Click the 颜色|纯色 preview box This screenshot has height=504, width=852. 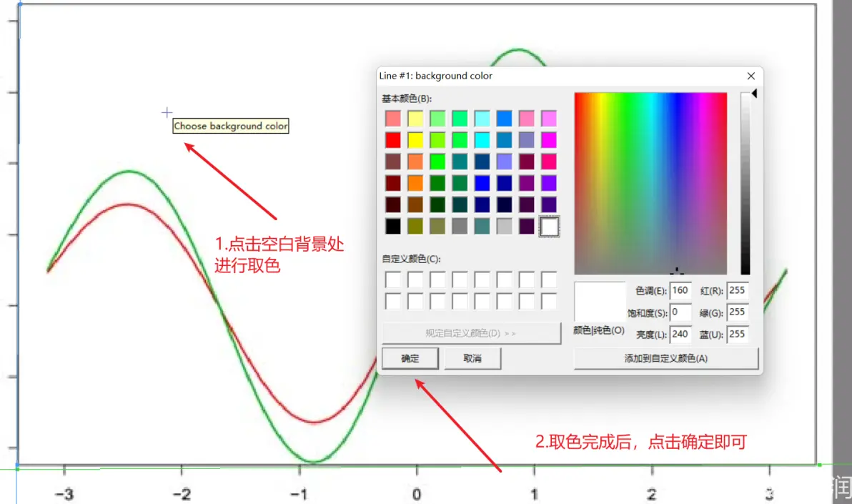point(600,301)
